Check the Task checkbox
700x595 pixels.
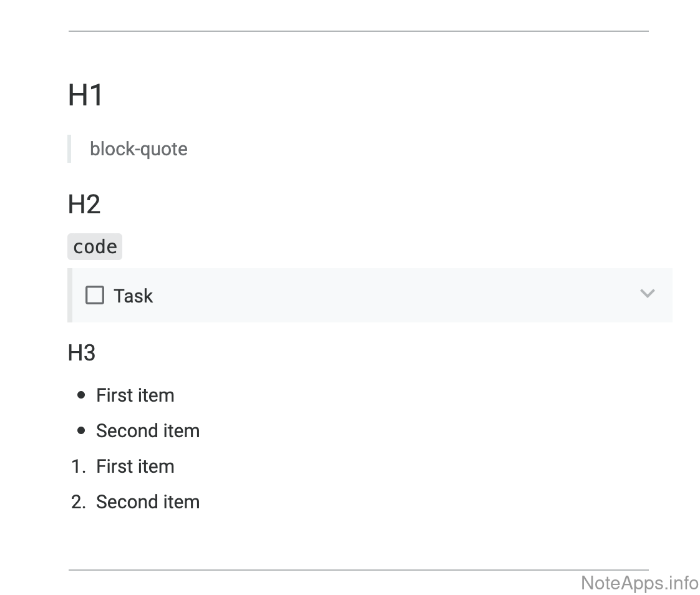coord(95,295)
